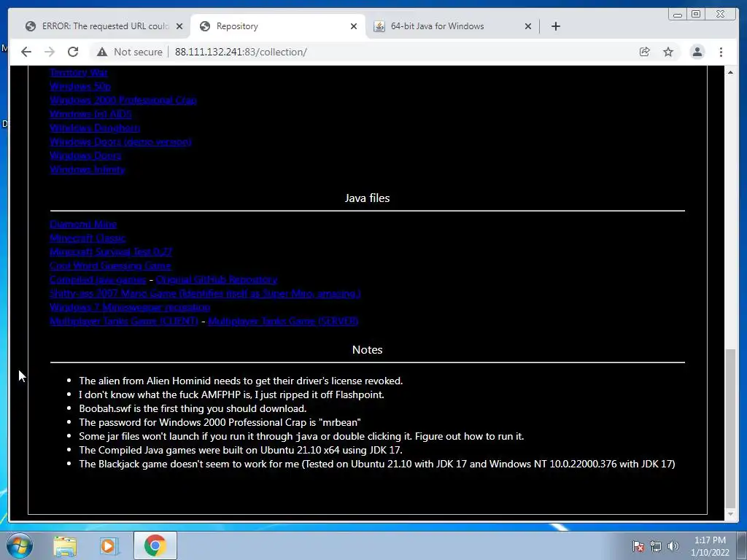
Task: Open the Compiled Java games link
Action: click(x=98, y=279)
